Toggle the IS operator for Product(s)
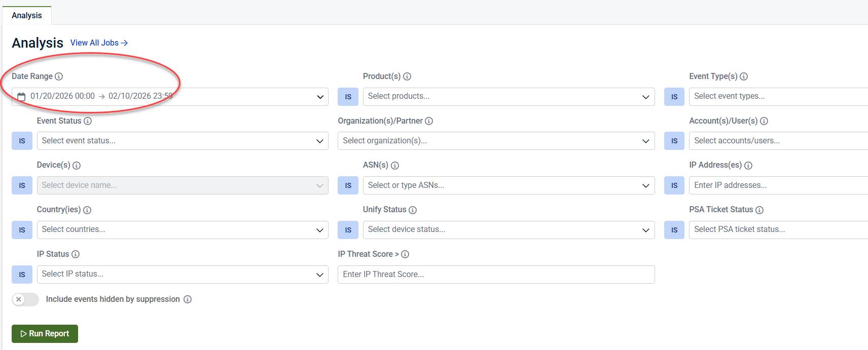868x350 pixels. click(x=348, y=97)
